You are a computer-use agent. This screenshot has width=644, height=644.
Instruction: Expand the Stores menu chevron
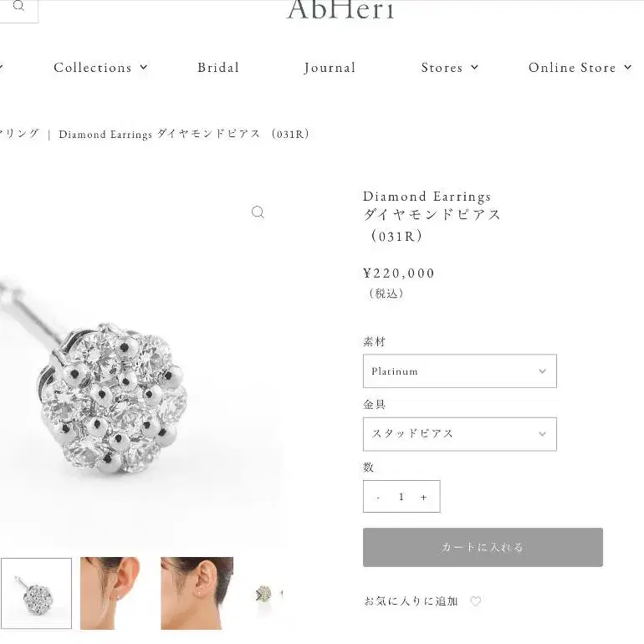click(475, 68)
